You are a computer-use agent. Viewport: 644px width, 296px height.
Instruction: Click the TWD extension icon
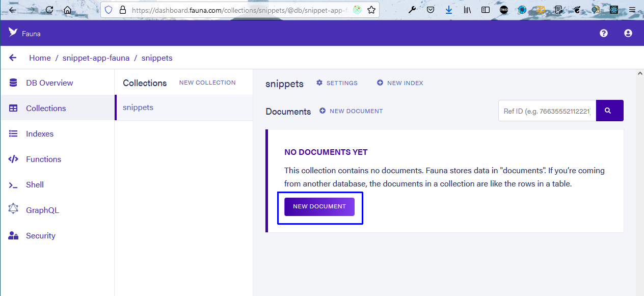(504, 10)
